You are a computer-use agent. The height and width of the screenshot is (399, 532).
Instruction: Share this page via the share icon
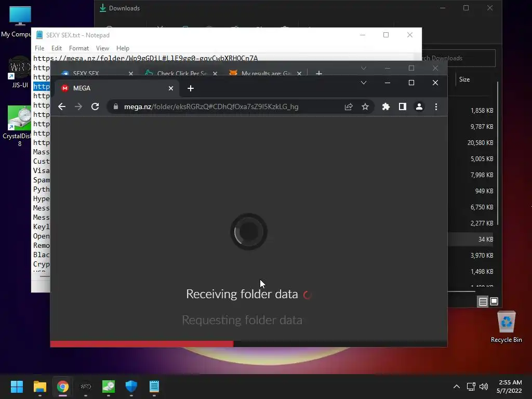349,107
